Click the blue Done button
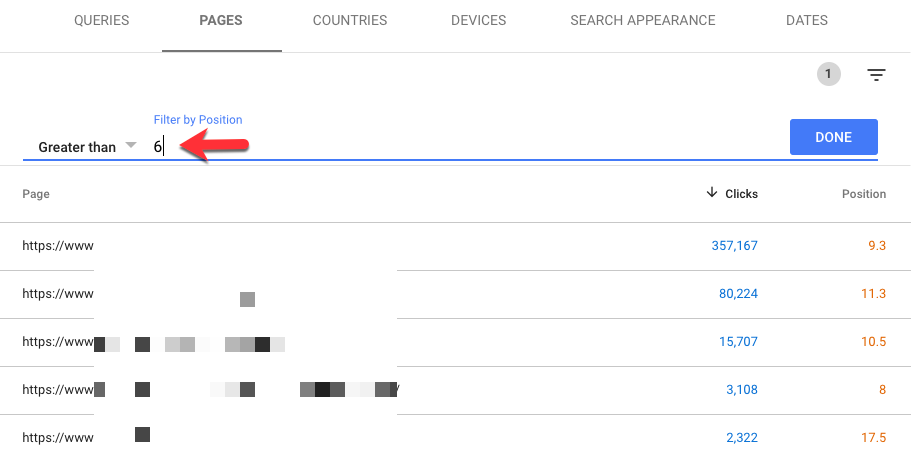 [834, 137]
